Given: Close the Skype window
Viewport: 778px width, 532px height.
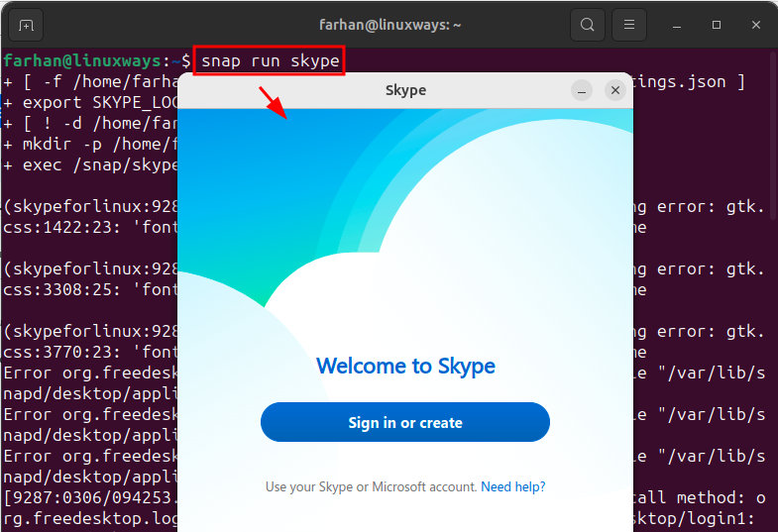Looking at the screenshot, I should coord(615,90).
